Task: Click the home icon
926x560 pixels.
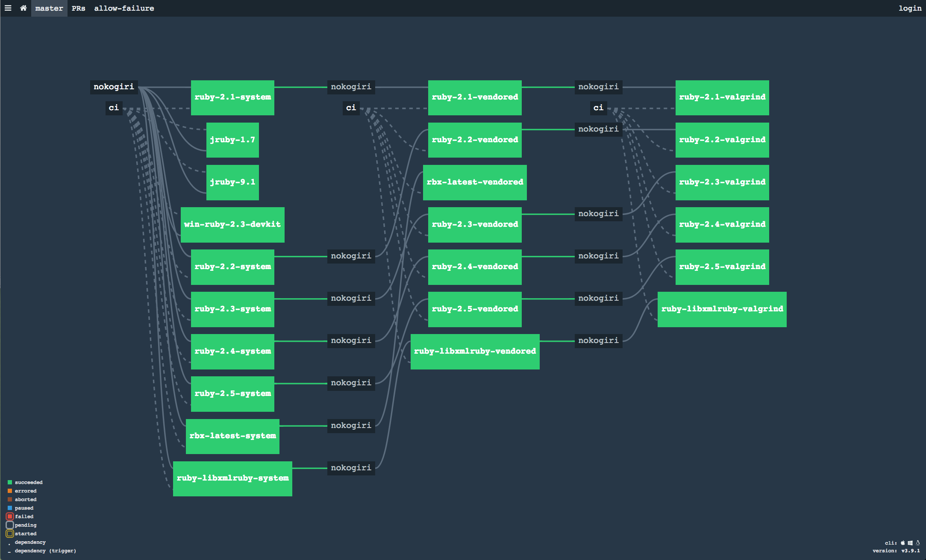Action: tap(23, 8)
